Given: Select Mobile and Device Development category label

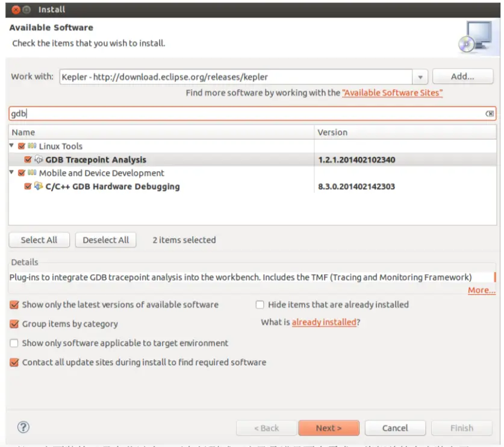Looking at the screenshot, I should pyautogui.click(x=102, y=173).
